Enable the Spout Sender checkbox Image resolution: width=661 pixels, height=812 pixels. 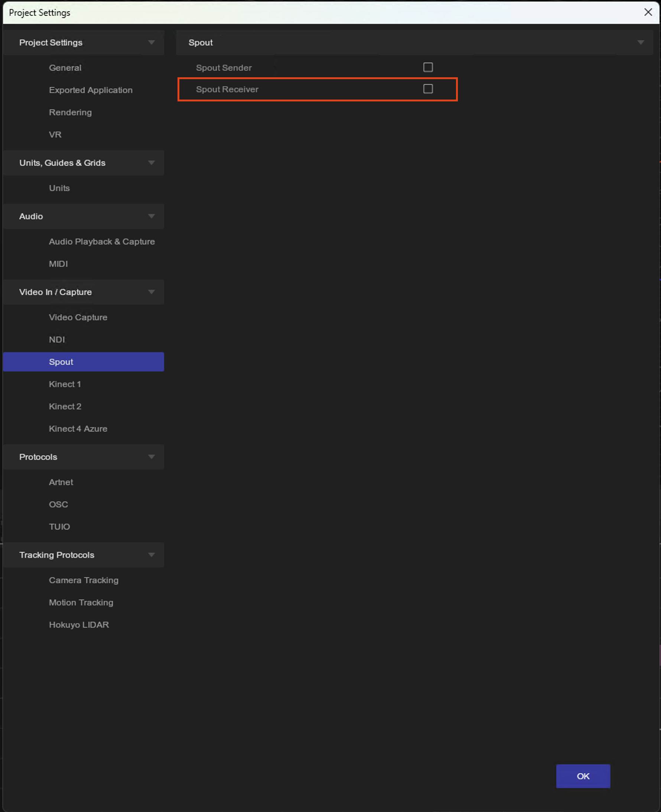pyautogui.click(x=427, y=67)
